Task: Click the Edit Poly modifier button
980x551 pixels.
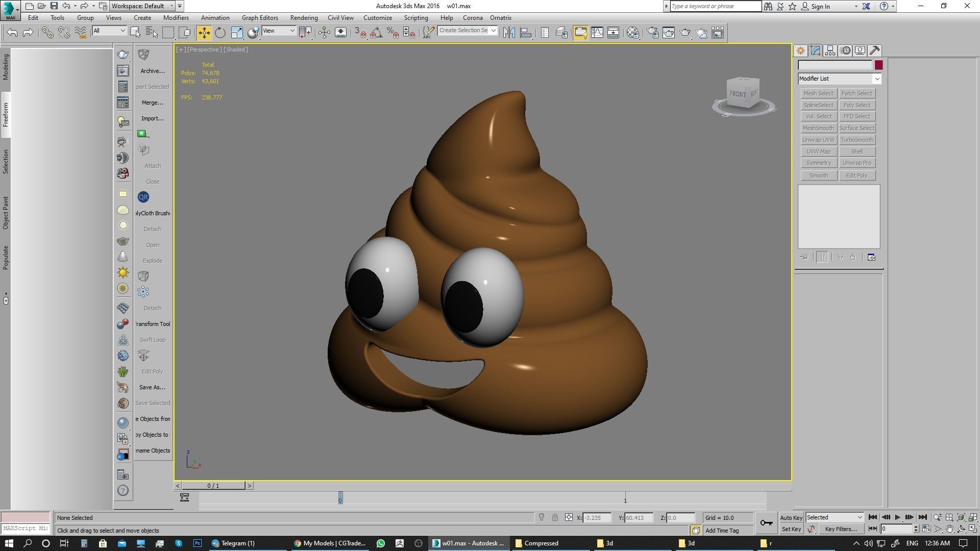Action: [x=857, y=176]
